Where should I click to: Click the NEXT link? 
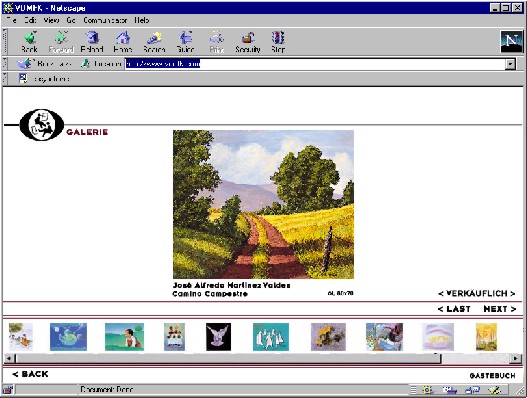point(499,309)
